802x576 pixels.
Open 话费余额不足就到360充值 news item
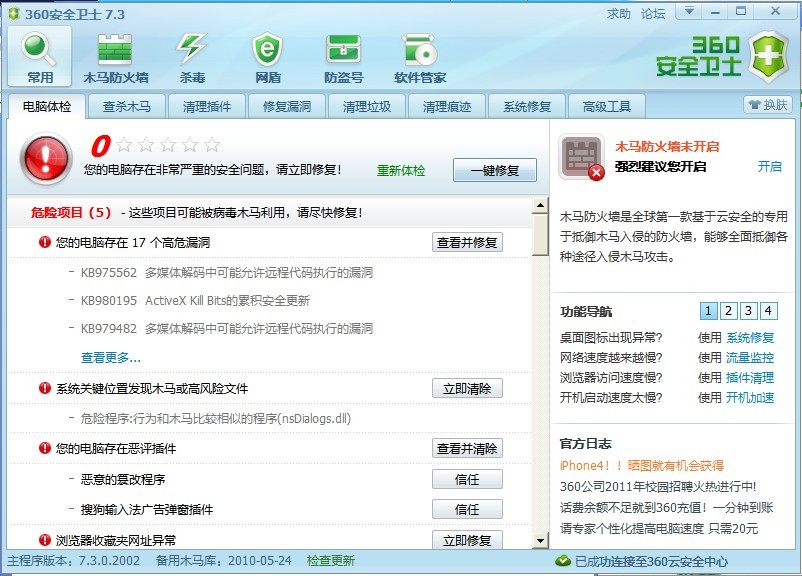(x=666, y=507)
